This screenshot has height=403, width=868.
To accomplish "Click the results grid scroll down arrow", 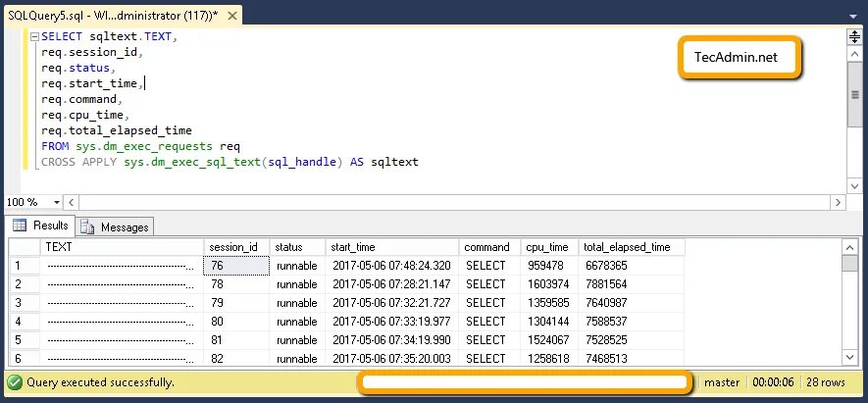I will coord(849,358).
